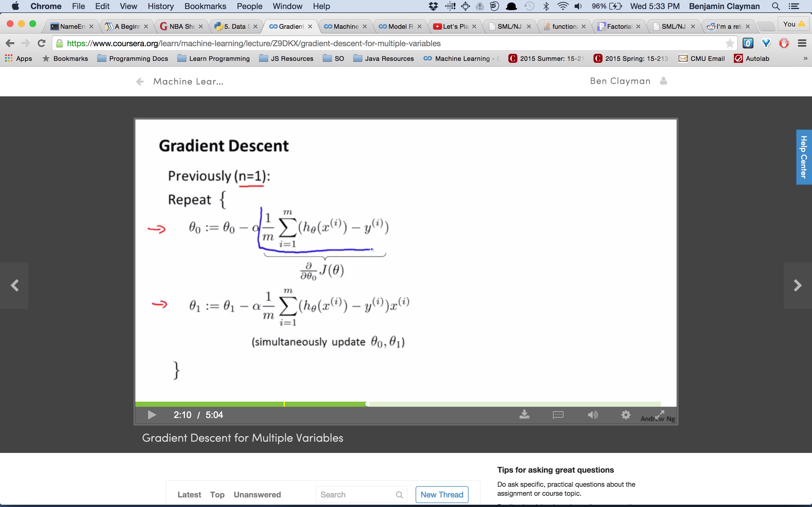Toggle video subtitles
812x507 pixels.
click(x=558, y=415)
